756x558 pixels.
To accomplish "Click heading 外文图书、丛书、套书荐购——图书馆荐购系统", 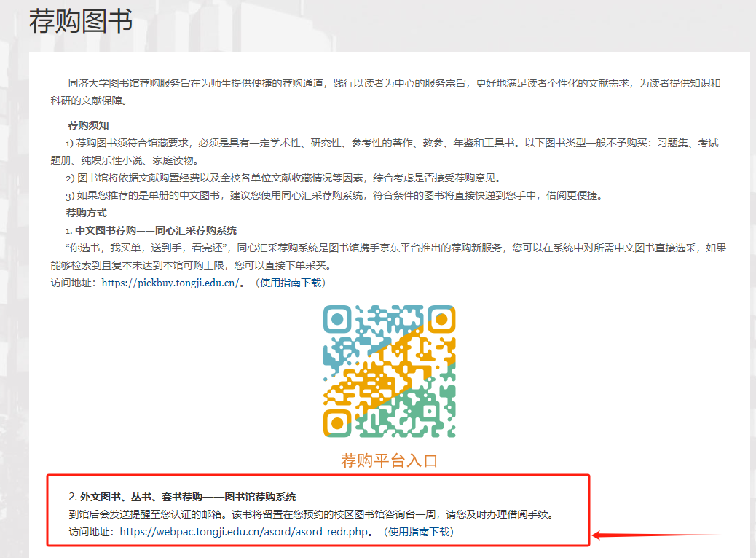I will click(188, 497).
